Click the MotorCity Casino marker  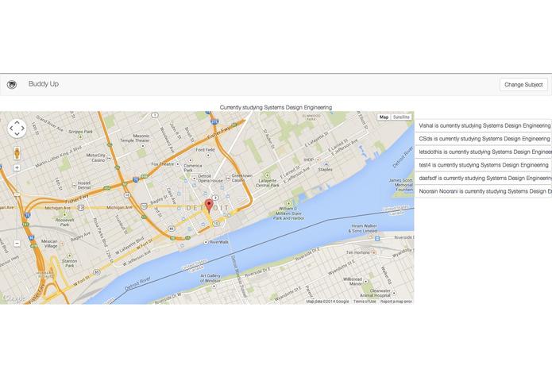[109, 157]
